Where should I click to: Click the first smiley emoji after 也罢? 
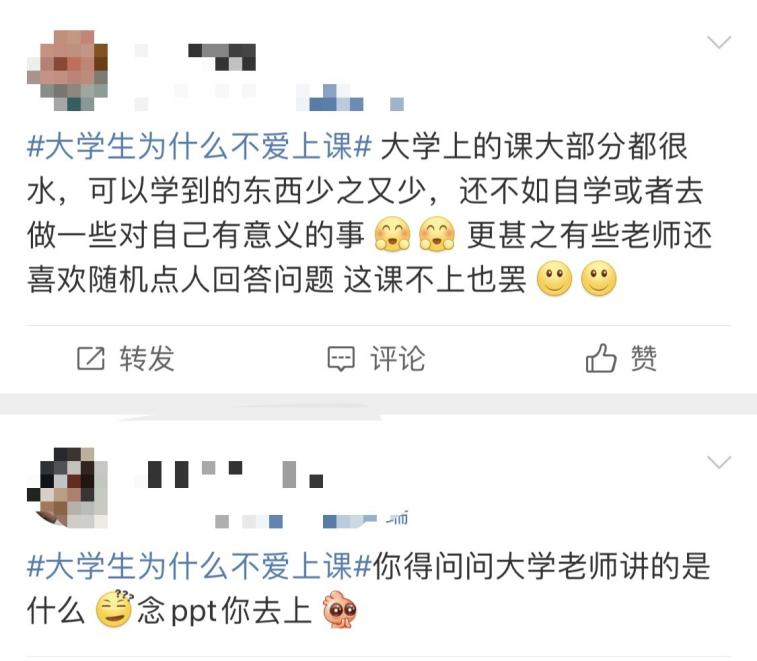tap(554, 279)
